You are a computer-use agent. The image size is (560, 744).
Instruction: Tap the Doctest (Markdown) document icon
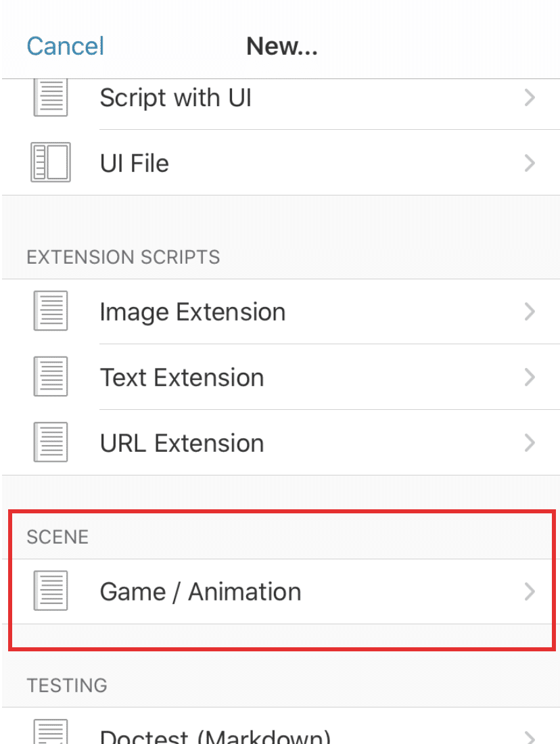coord(50,732)
